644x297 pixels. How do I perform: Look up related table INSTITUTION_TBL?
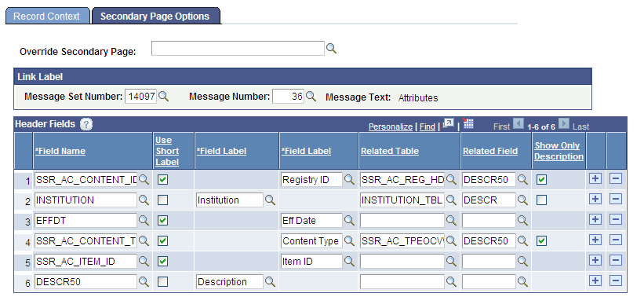pyautogui.click(x=451, y=200)
